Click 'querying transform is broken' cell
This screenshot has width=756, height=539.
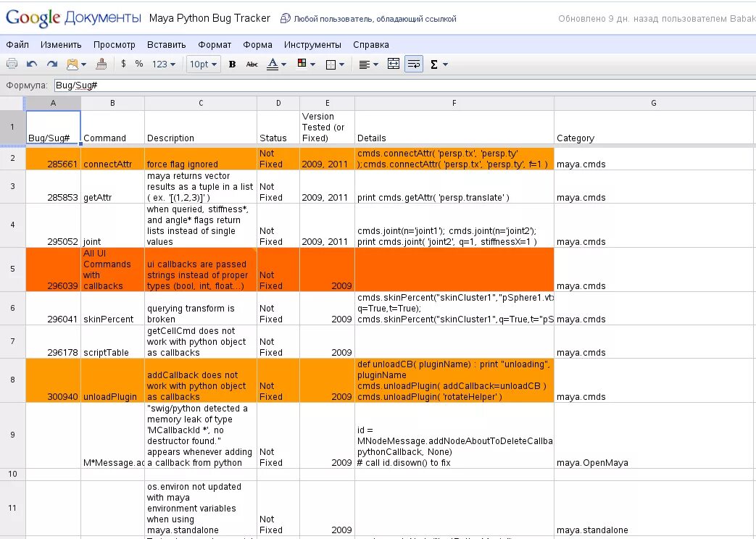[x=201, y=308]
